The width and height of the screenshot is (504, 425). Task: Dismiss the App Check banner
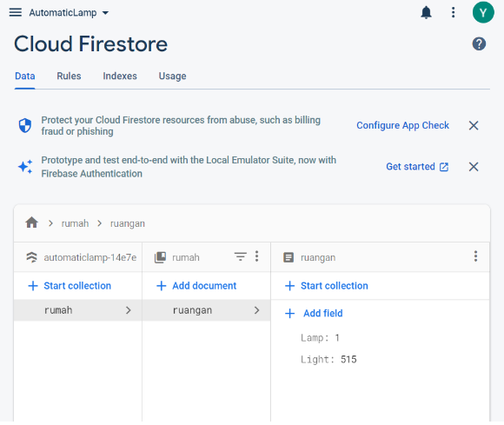[x=474, y=125]
